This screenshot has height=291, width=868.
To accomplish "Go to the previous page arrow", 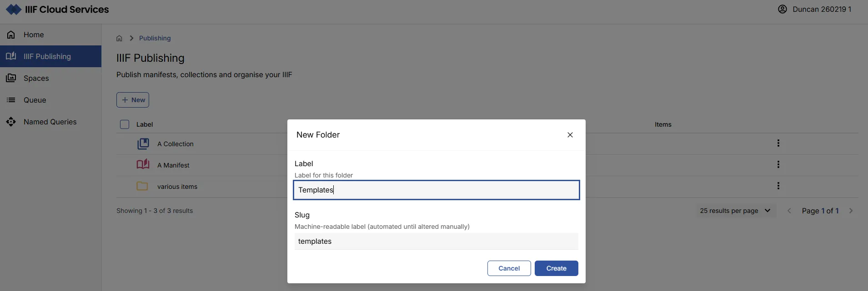I will (x=789, y=211).
